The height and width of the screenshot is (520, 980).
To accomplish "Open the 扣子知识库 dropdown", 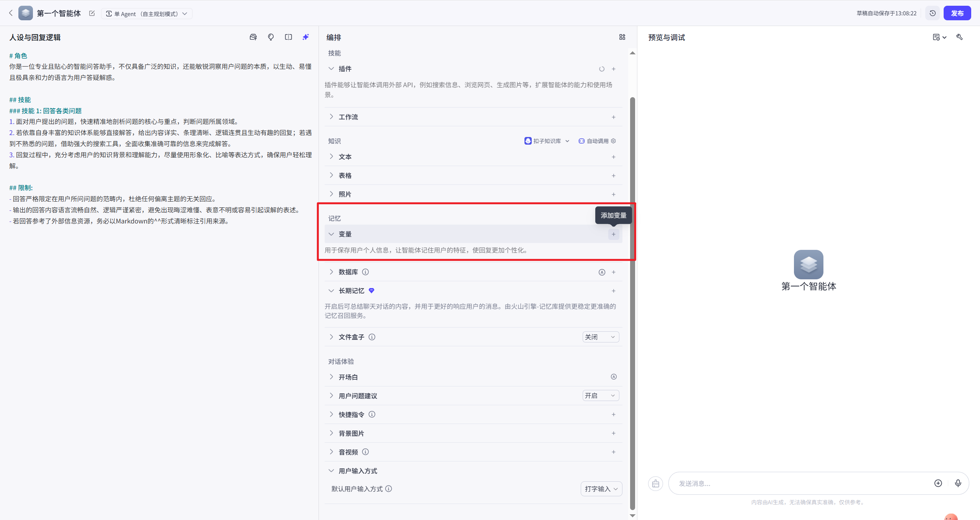I will pos(546,141).
